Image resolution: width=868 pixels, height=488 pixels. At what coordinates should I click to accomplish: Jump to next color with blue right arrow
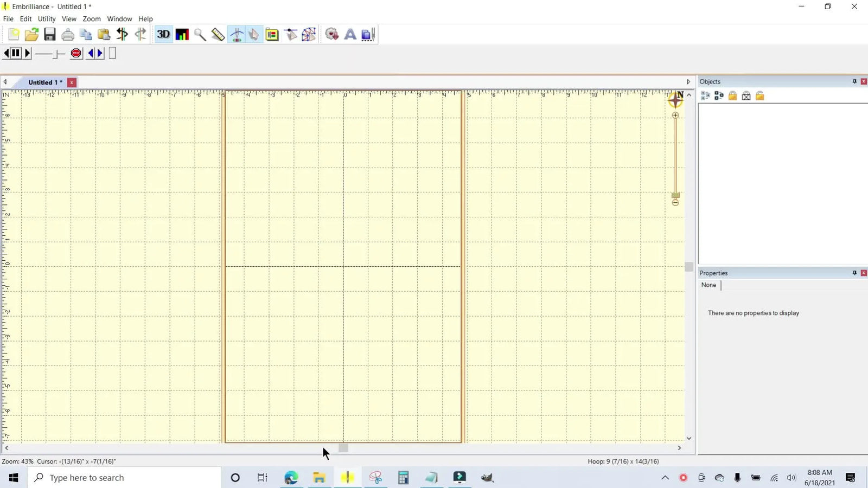coord(100,53)
